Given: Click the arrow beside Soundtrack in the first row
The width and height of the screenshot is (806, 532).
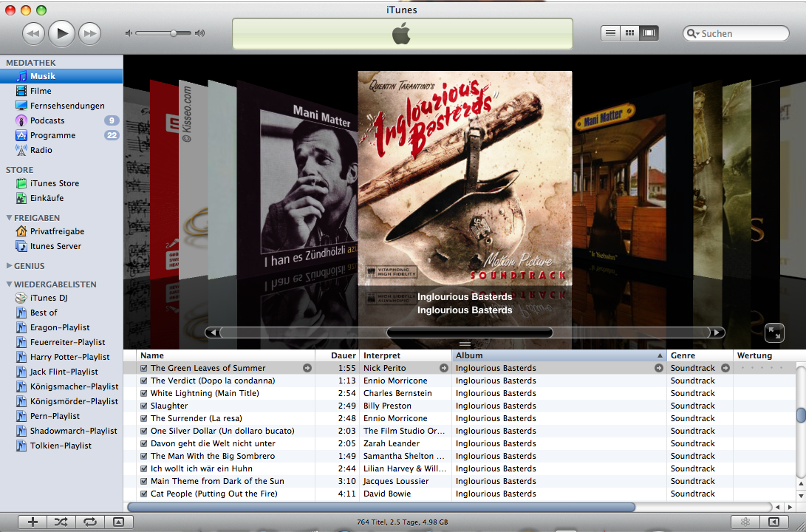Looking at the screenshot, I should (725, 368).
